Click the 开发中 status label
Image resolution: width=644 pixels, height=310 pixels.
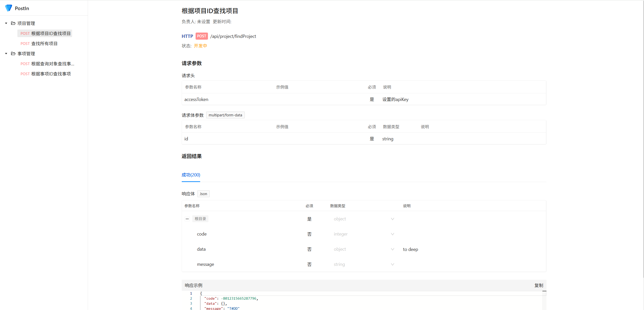coord(200,46)
